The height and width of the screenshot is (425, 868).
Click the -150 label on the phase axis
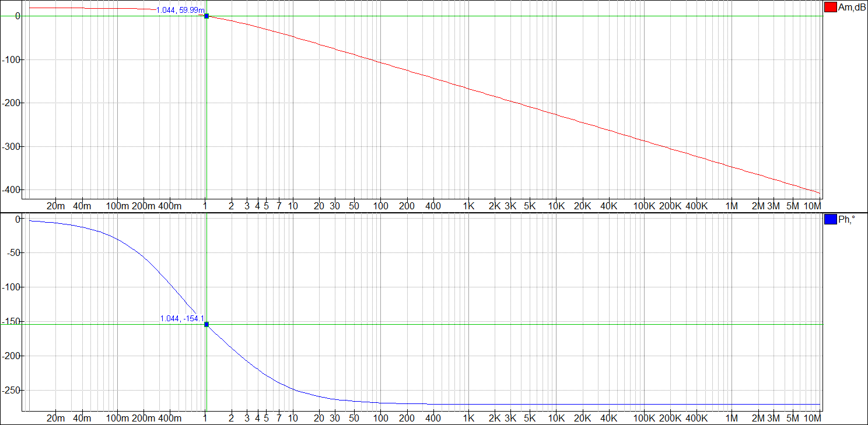click(12, 322)
